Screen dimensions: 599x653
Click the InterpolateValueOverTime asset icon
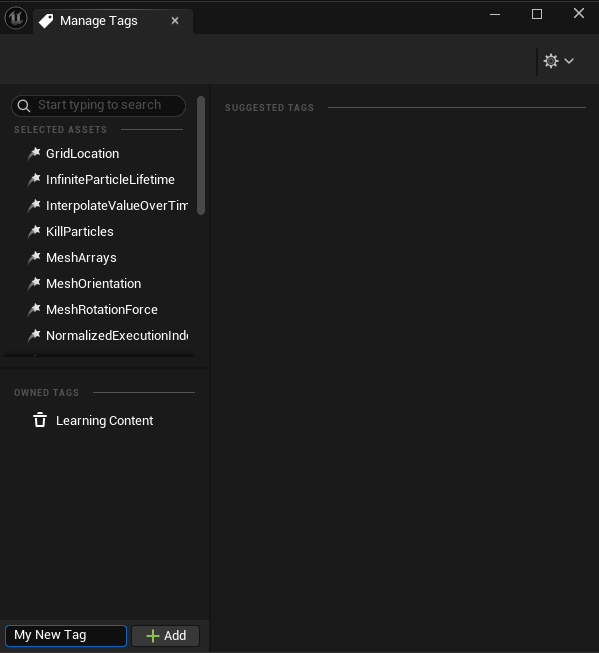pos(34,206)
